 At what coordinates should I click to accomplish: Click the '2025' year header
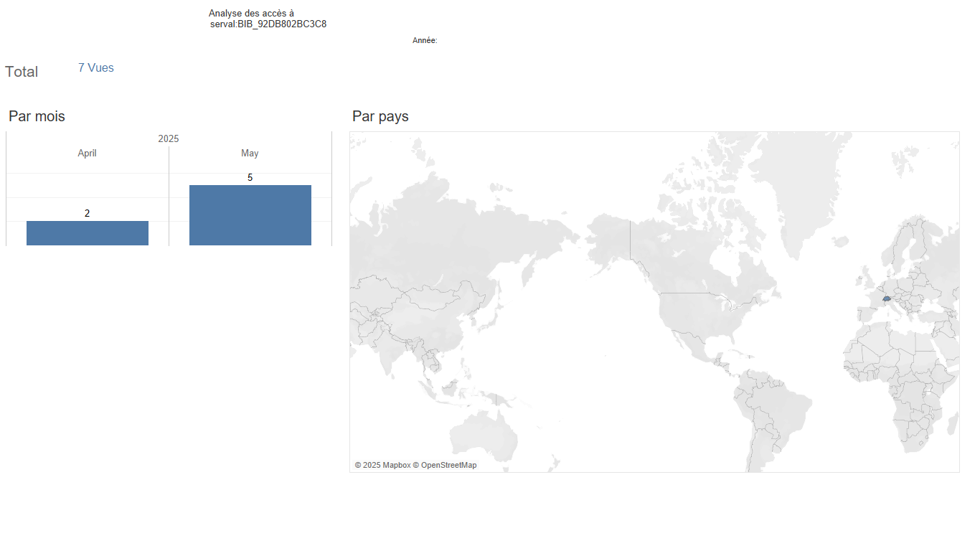[x=169, y=138]
